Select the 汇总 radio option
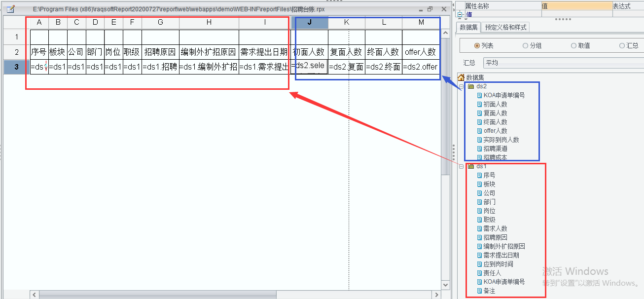644x299 pixels. tap(622, 45)
